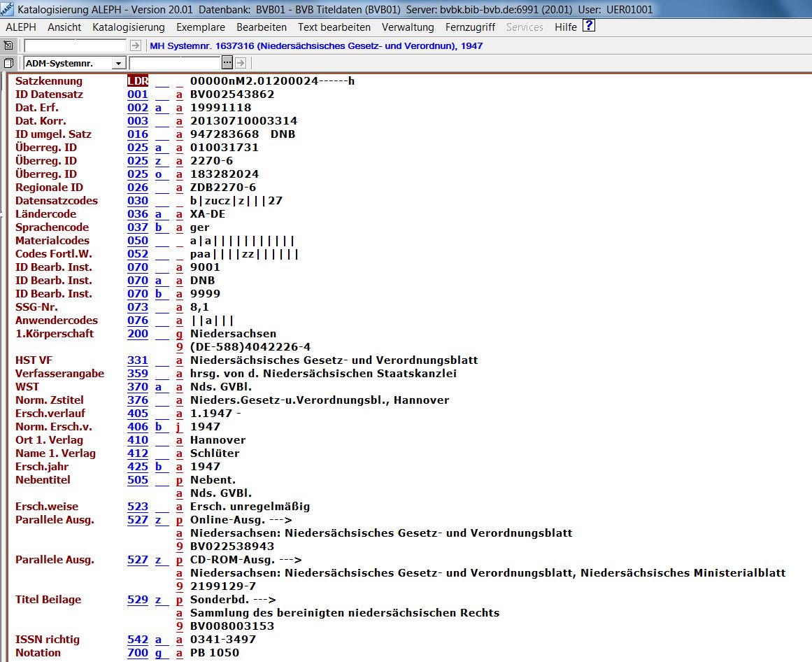The height and width of the screenshot is (662, 812).
Task: Click the ALEPH app icon in title bar
Action: click(6, 8)
